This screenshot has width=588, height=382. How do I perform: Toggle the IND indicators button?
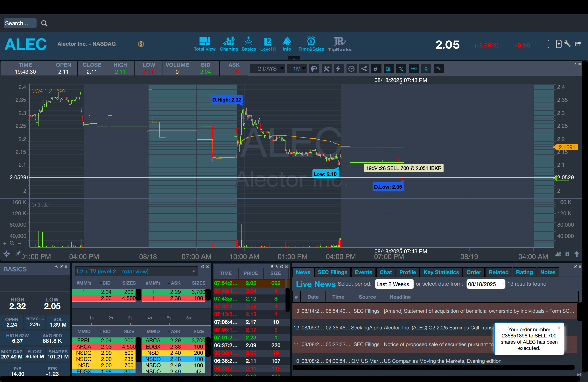tap(414, 69)
